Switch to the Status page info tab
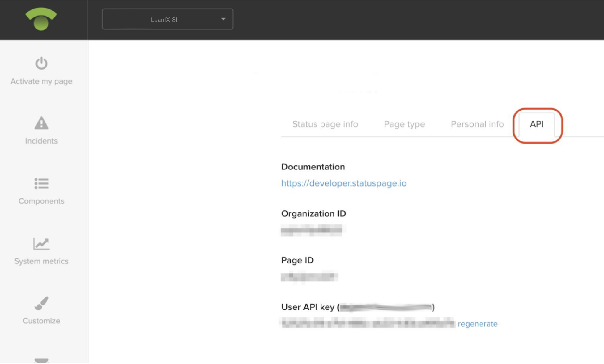The width and height of the screenshot is (604, 364). pyautogui.click(x=325, y=124)
